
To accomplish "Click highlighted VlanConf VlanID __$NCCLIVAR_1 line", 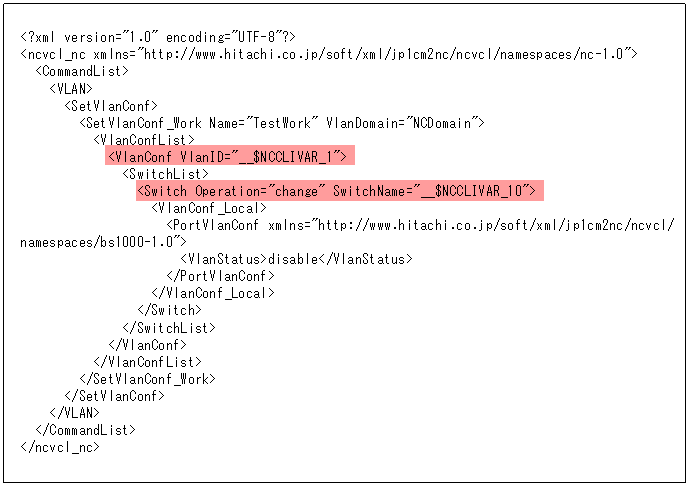I will click(230, 156).
